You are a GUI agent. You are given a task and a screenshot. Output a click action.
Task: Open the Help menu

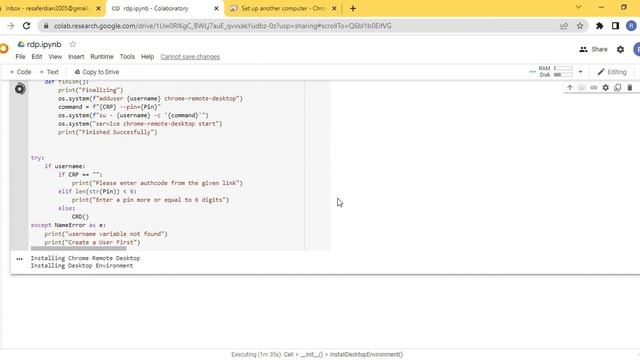[x=147, y=57]
